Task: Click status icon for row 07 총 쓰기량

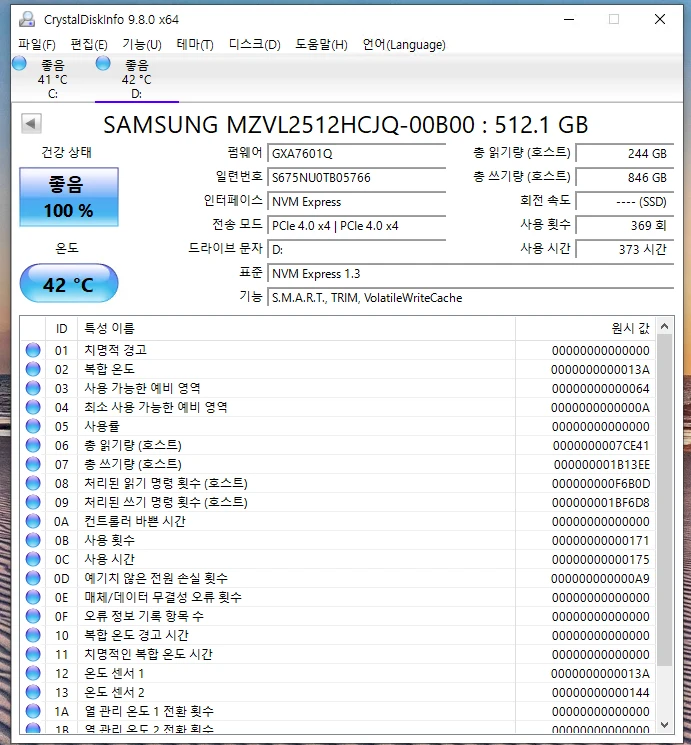Action: (x=33, y=464)
